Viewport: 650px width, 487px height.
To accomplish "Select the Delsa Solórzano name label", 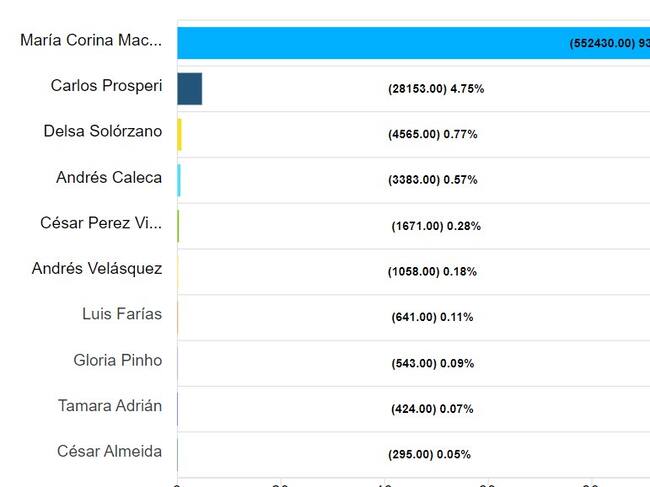I will coord(103,131).
